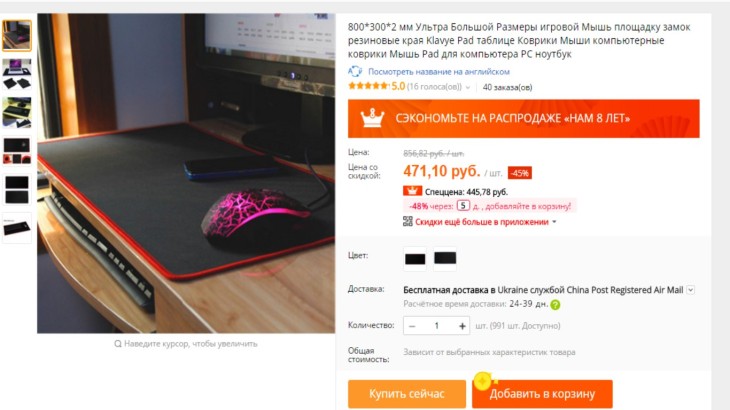Click the QR code icon for app discounts
This screenshot has width=730, height=410.
point(407,222)
